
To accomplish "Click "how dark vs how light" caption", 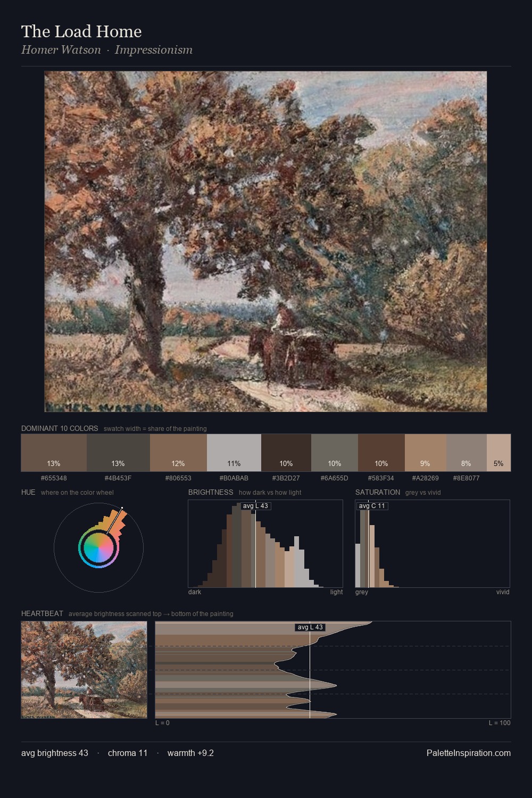I will click(270, 493).
